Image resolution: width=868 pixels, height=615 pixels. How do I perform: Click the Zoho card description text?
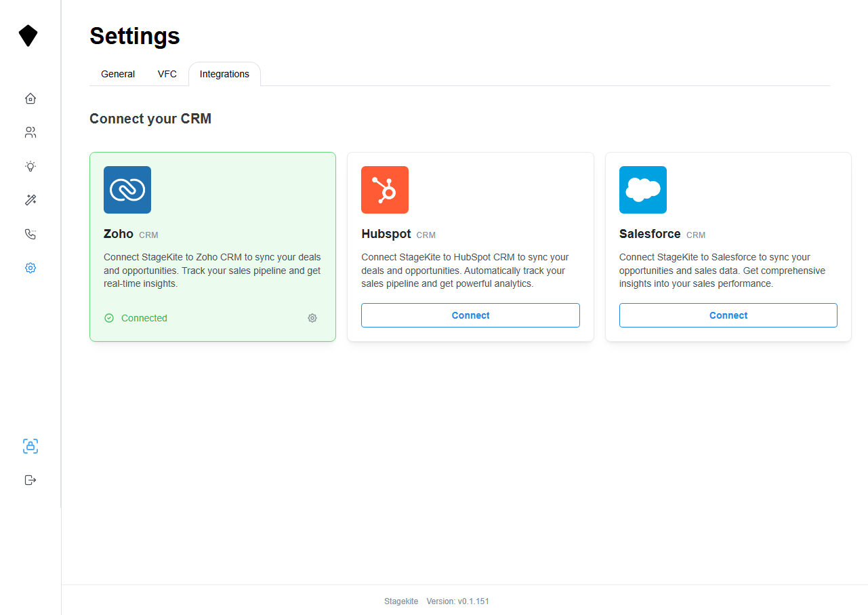(212, 271)
